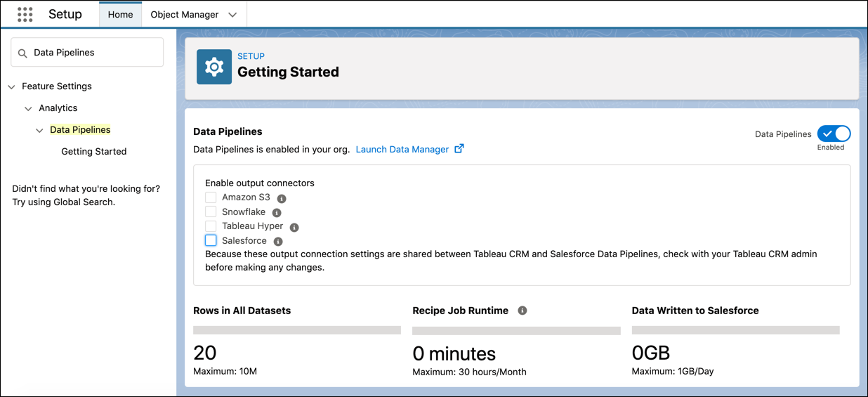Click the 'Maximum: 10M' text

[225, 371]
